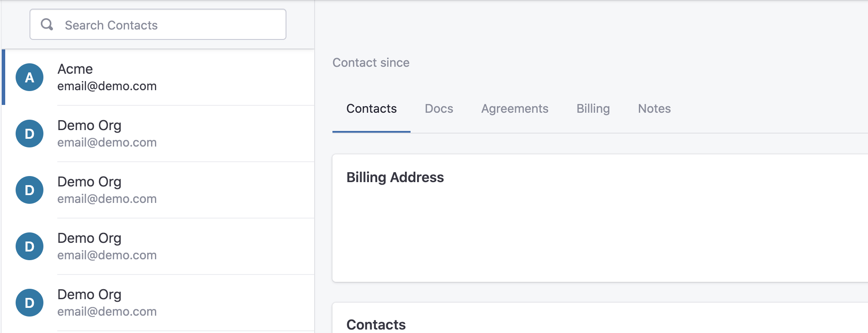Click the third Demo Org email address

[107, 255]
